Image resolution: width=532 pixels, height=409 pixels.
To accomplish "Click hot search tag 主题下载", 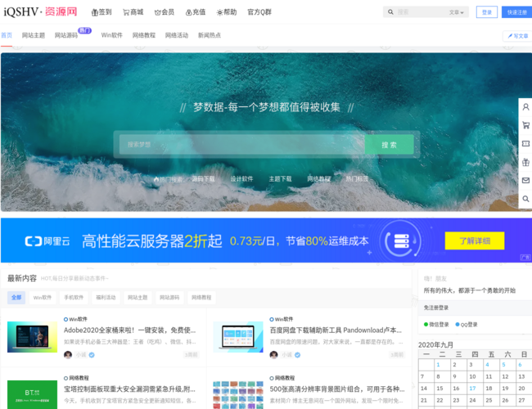I will [x=280, y=178].
